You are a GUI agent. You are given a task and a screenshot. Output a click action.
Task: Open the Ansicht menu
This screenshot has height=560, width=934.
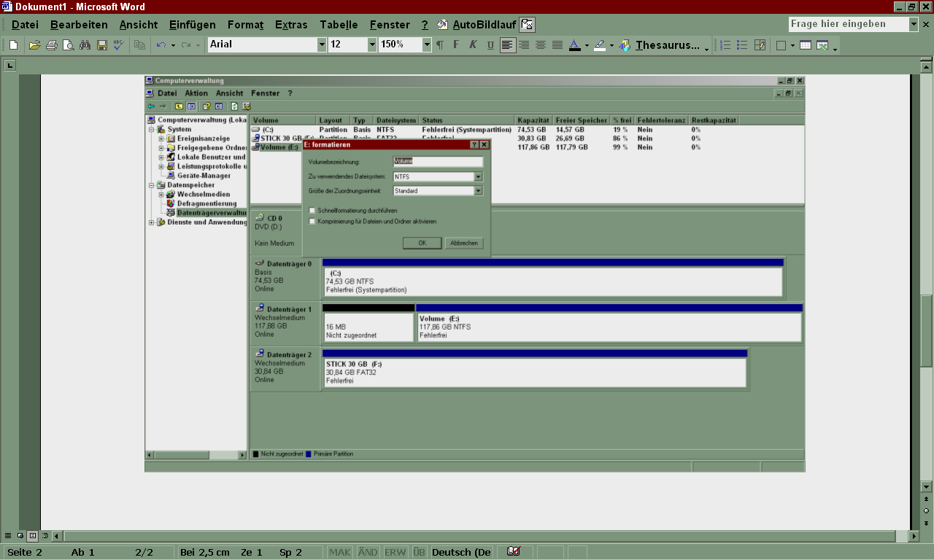[x=139, y=24]
